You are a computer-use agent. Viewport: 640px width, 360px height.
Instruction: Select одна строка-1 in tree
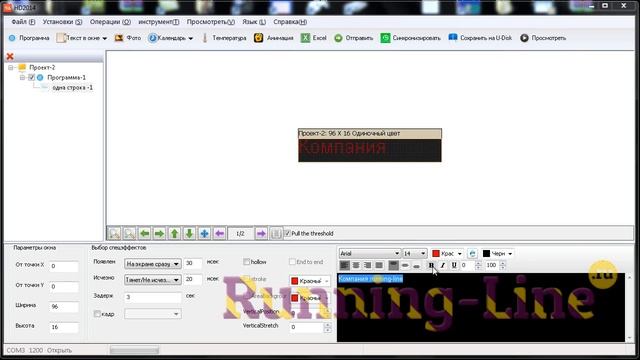click(72, 88)
